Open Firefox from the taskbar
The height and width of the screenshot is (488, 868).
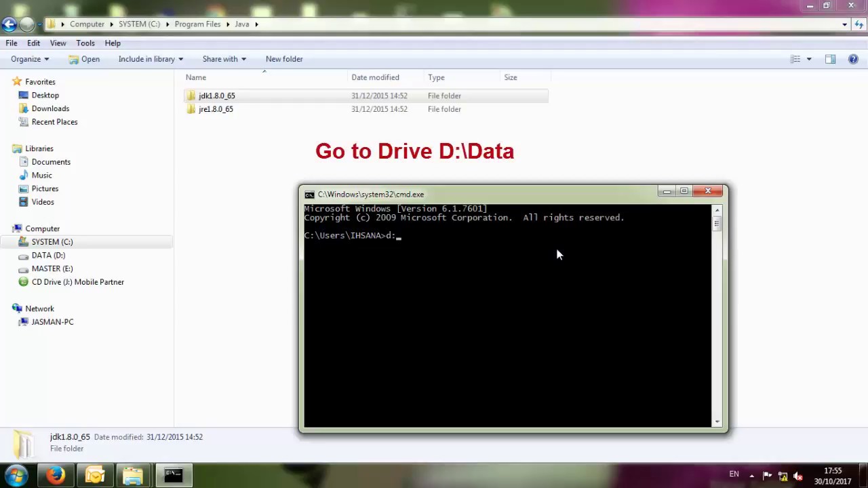56,475
